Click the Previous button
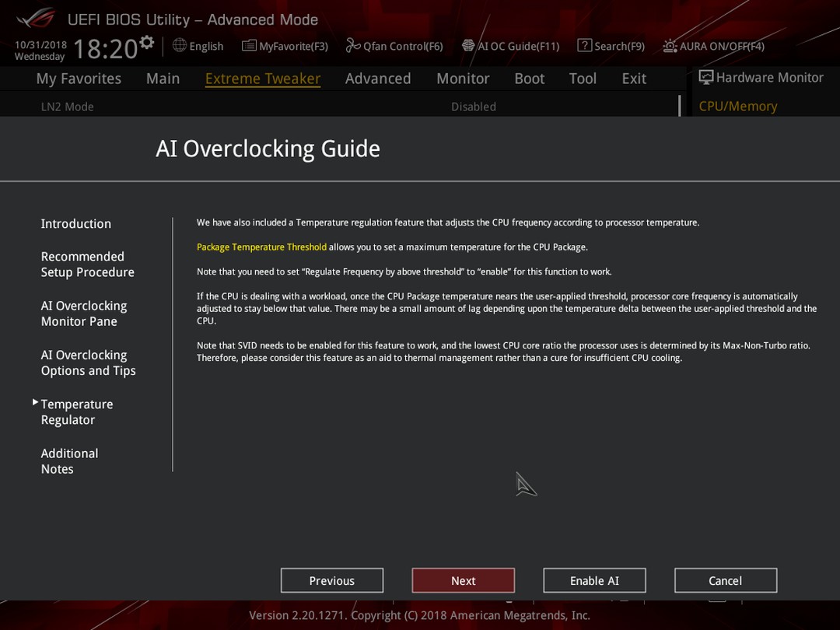The image size is (840, 630). click(332, 581)
